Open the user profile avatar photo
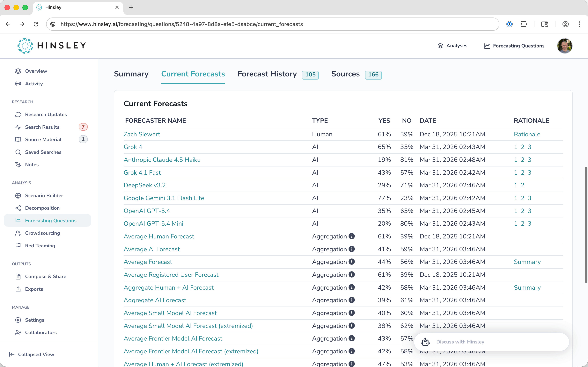Screen dimensions: 588x367 pos(565,46)
